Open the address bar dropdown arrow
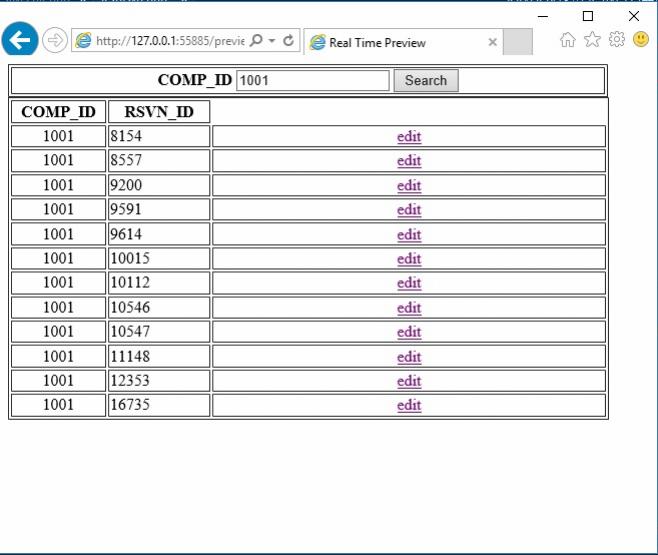 coord(272,41)
